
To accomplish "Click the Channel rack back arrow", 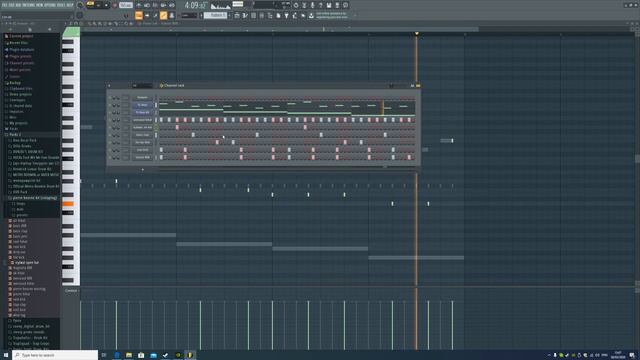I will [x=109, y=85].
